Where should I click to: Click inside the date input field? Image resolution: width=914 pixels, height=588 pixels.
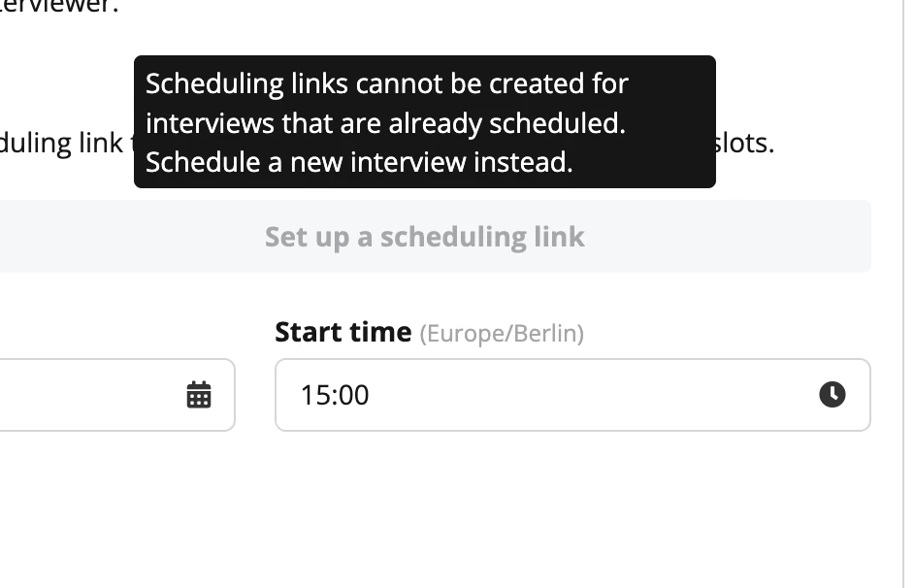116,395
